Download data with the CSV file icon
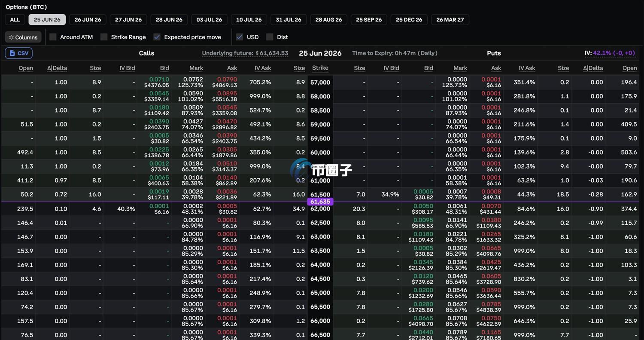644x340 pixels. pos(19,53)
